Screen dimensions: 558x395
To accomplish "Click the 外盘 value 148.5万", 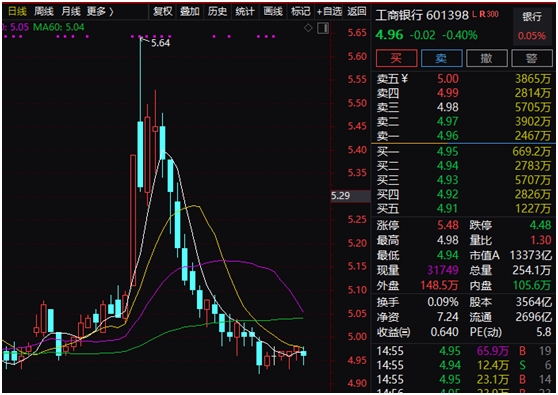I will tap(439, 285).
